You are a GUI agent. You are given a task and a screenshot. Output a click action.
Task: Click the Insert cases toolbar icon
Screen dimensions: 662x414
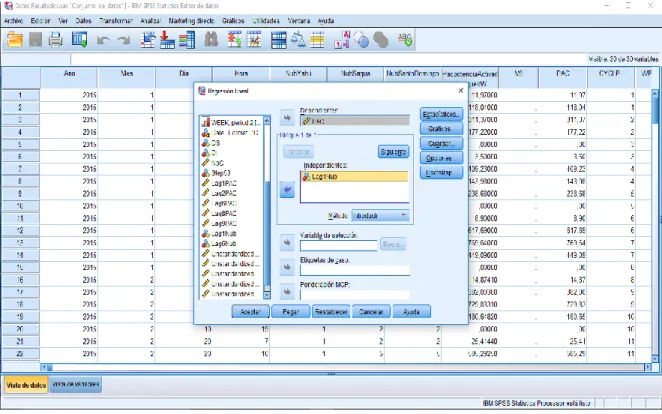tap(234, 40)
